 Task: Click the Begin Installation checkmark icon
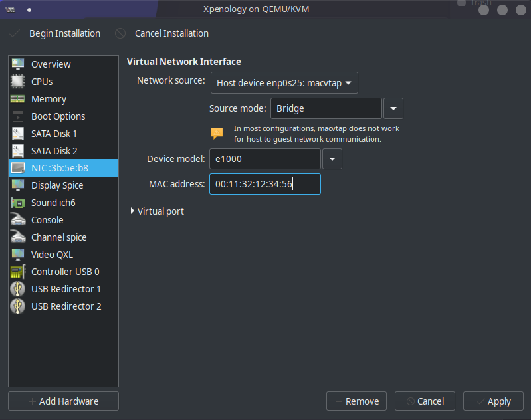point(14,33)
